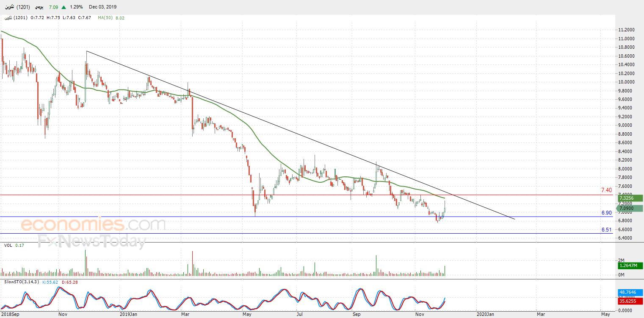Click the Dec 03, 2019 date
Image resolution: width=644 pixels, height=318 pixels.
click(x=103, y=7)
